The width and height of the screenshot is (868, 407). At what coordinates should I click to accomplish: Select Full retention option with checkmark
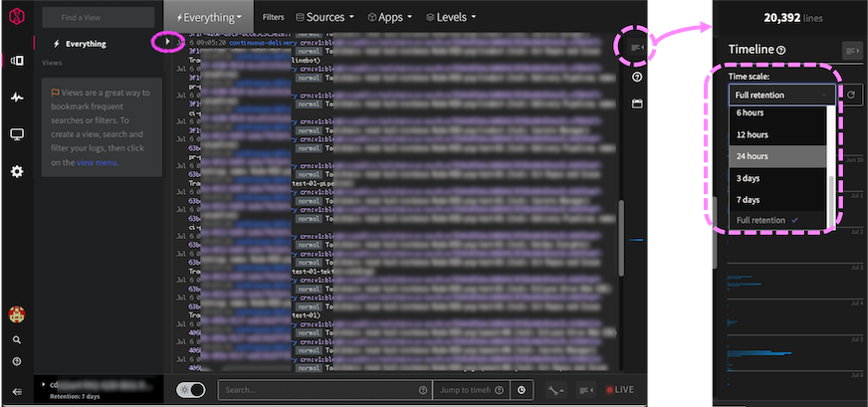pyautogui.click(x=777, y=220)
